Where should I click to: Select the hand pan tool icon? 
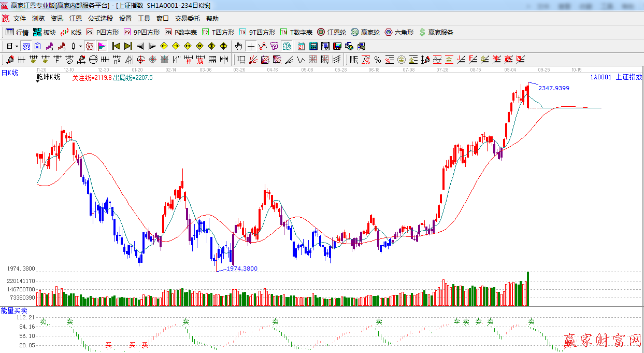(238, 46)
